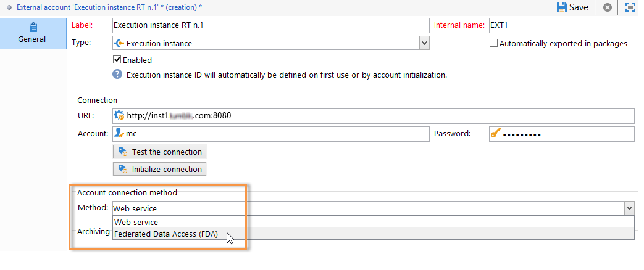Click the Test the connection button
This screenshot has width=644, height=270.
click(159, 152)
